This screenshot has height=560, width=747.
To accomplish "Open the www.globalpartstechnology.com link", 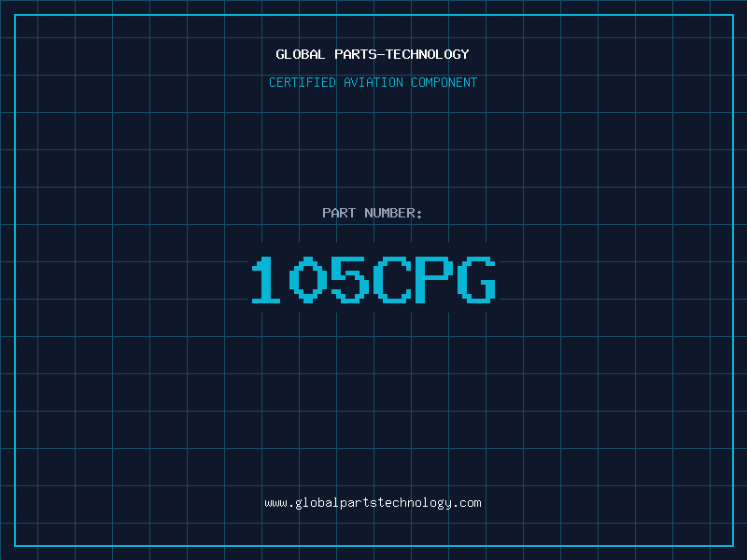I will click(373, 503).
